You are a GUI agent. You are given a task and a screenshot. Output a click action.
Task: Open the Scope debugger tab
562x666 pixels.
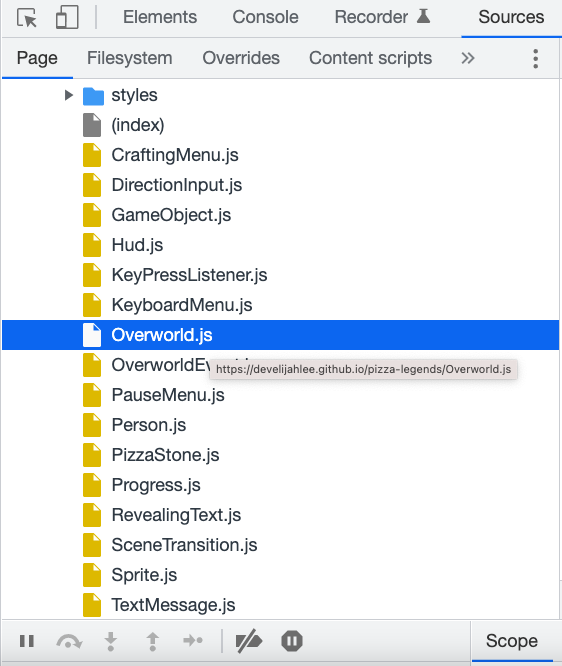pos(511,641)
